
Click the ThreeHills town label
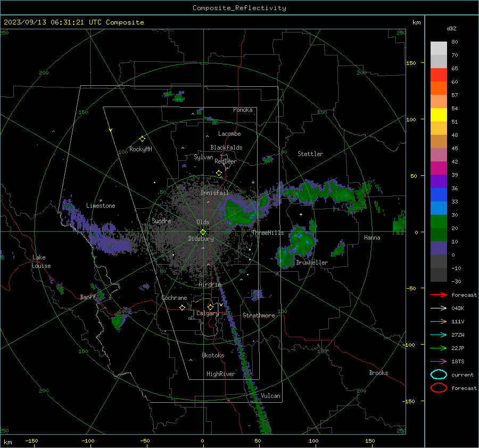point(268,233)
